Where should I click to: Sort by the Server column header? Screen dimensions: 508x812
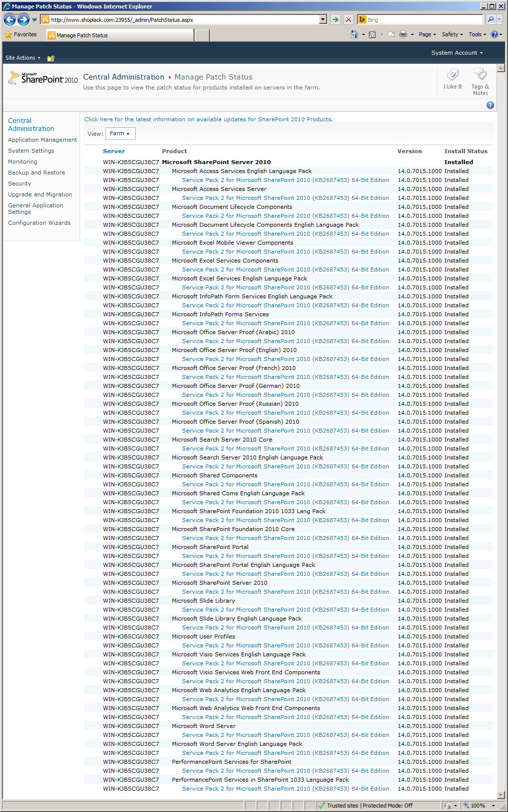point(114,151)
